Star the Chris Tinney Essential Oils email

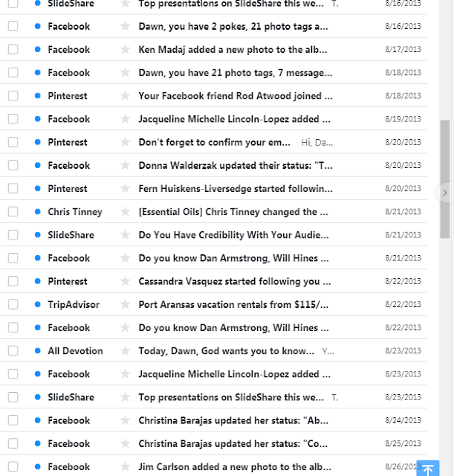pyautogui.click(x=125, y=211)
